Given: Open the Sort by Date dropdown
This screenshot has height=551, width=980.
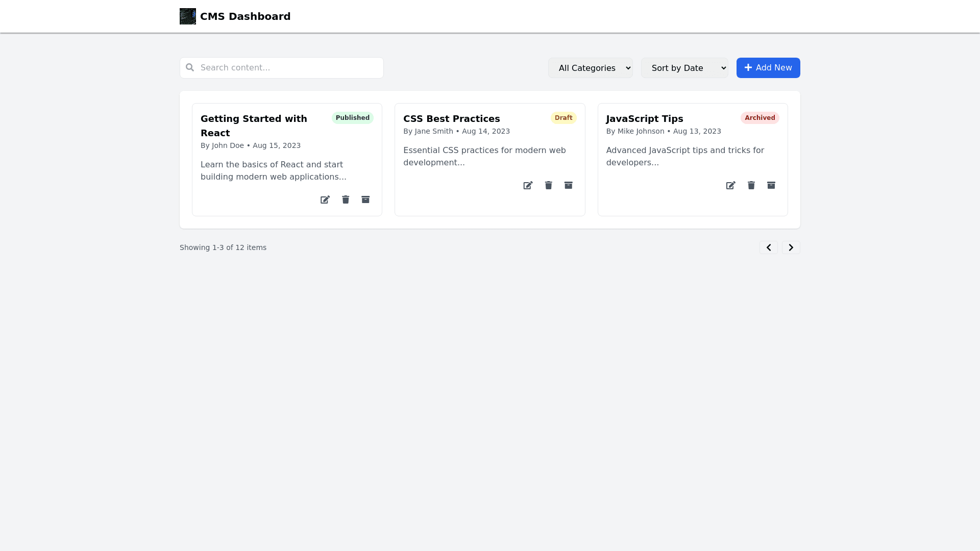Looking at the screenshot, I should coord(684,68).
